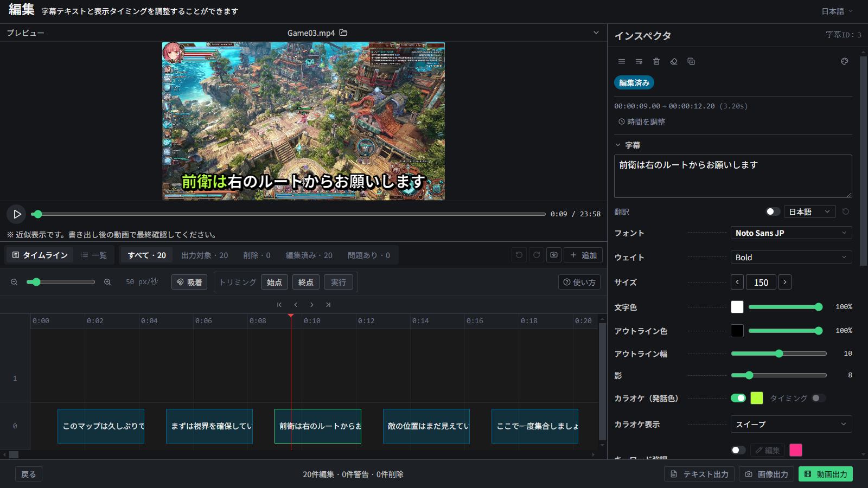This screenshot has width=868, height=488.
Task: Select the 削除・0 filter tab
Action: click(257, 255)
